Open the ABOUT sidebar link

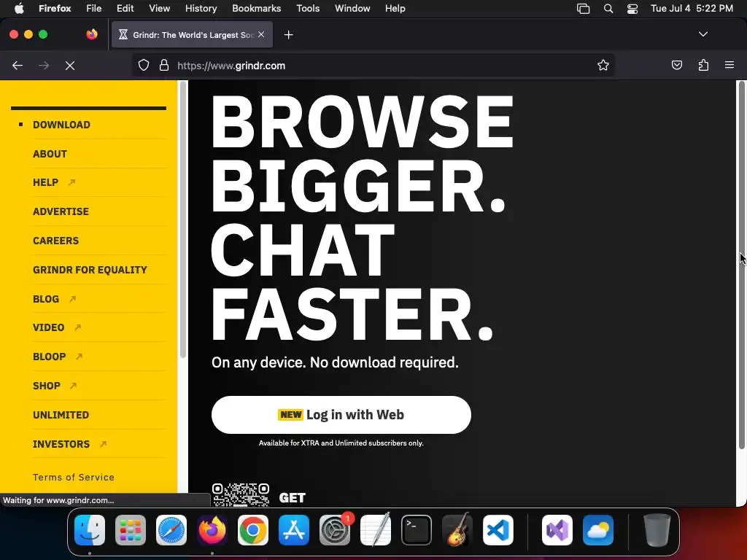(50, 154)
